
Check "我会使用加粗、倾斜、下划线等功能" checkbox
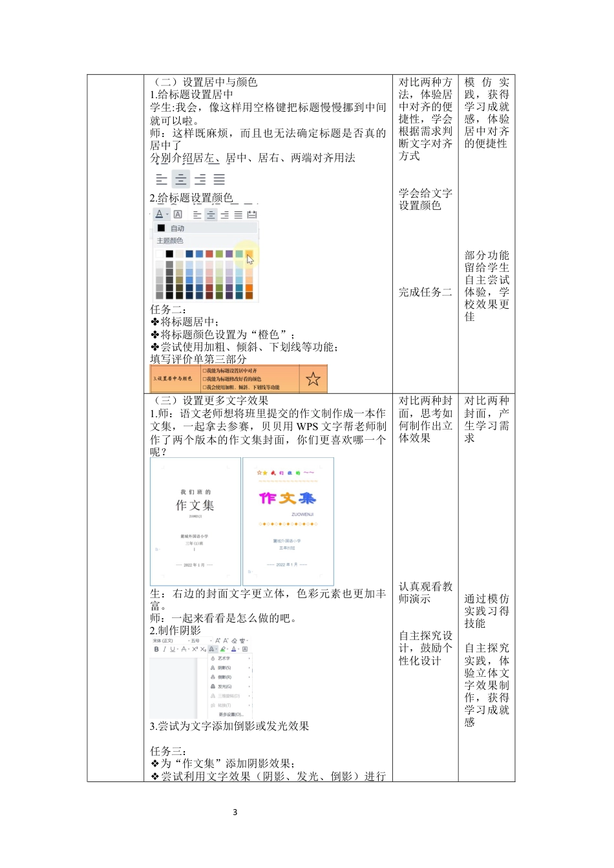[x=204, y=387]
